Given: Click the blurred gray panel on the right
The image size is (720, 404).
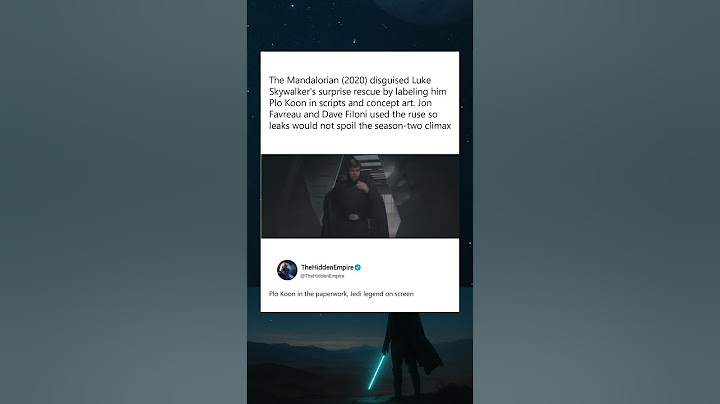Looking at the screenshot, I should point(596,202).
